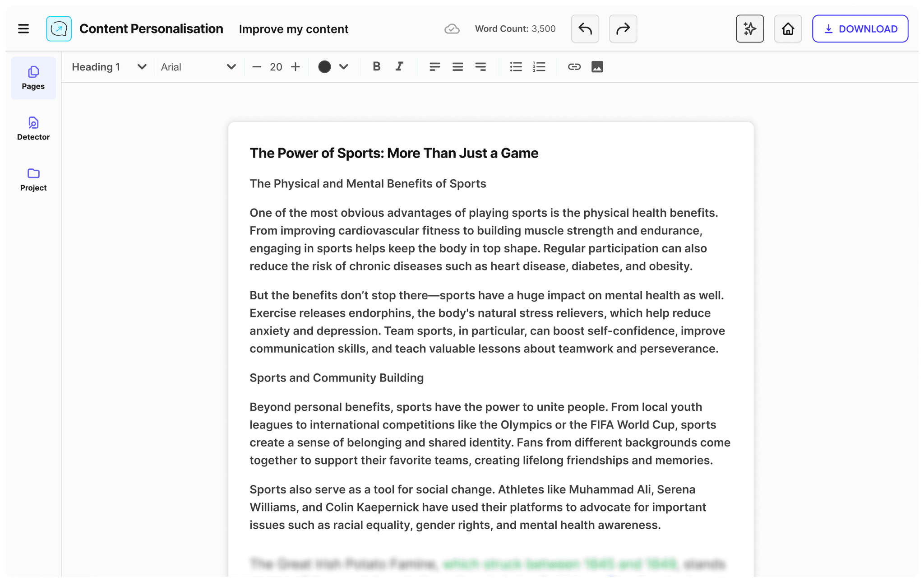Insert a numbered list
The height and width of the screenshot is (582, 924).
pos(539,67)
